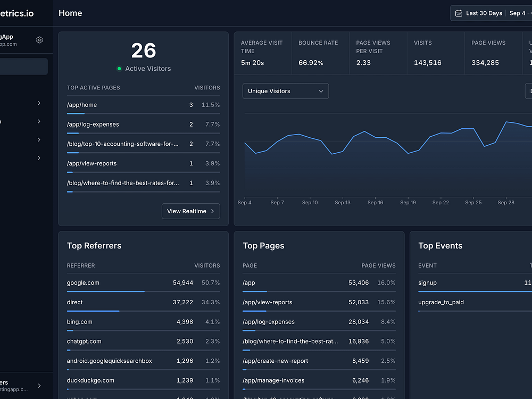532x399 pixels.
Task: Open the Last 30 Days date range
Action: (484, 13)
